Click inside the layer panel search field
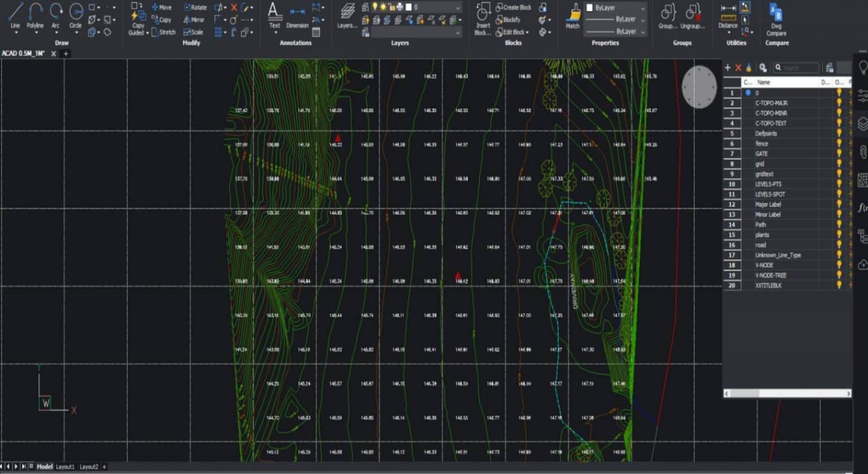This screenshot has width=868, height=474. click(796, 67)
